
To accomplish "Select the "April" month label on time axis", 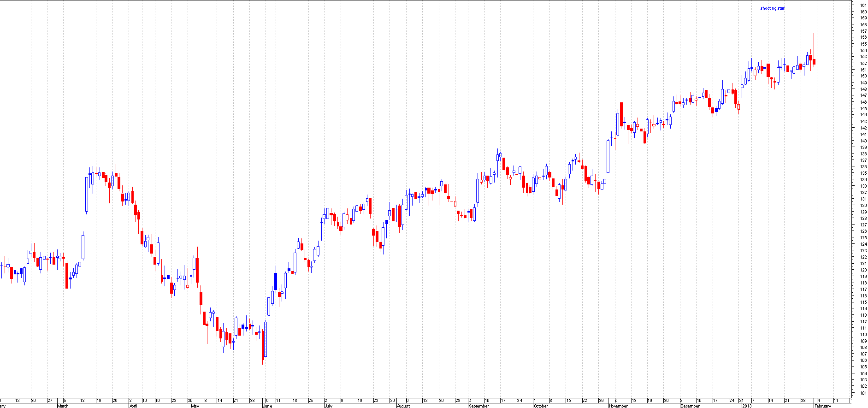I will coord(133,406).
